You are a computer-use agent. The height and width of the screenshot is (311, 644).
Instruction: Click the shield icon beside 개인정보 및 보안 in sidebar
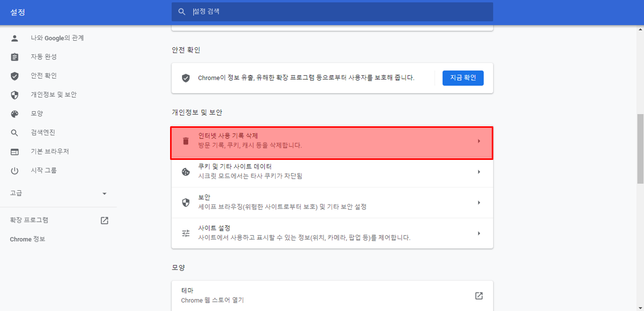pos(15,95)
